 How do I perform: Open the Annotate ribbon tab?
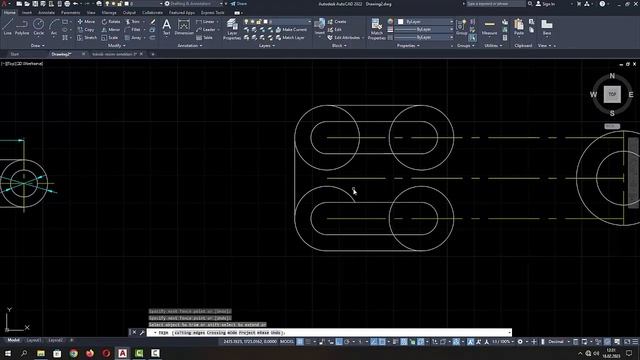(x=46, y=13)
